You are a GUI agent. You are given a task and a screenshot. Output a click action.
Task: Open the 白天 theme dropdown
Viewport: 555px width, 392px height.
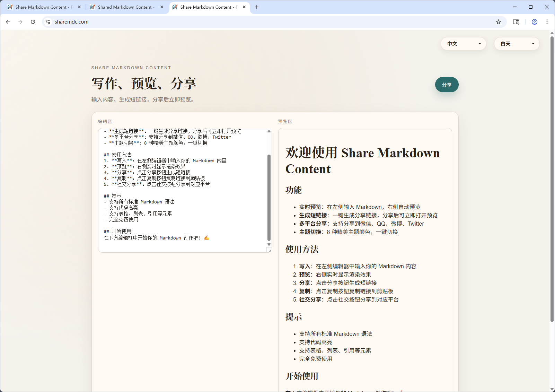point(517,44)
